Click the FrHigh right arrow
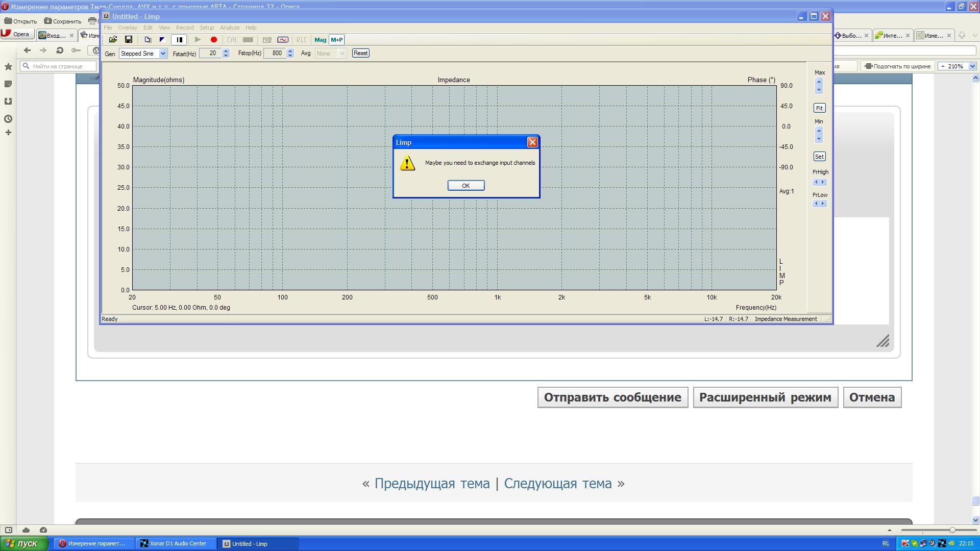Screen dimensions: 980x551 tap(823, 182)
